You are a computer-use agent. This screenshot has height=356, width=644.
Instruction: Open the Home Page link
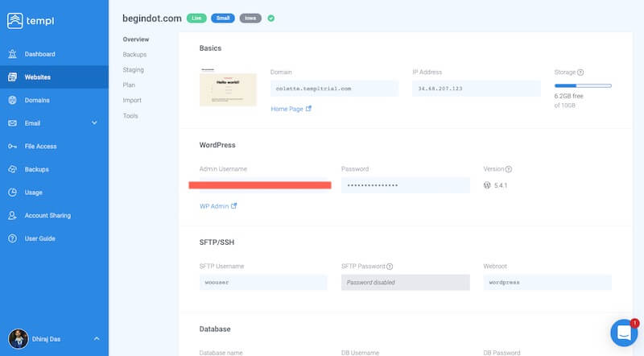287,109
